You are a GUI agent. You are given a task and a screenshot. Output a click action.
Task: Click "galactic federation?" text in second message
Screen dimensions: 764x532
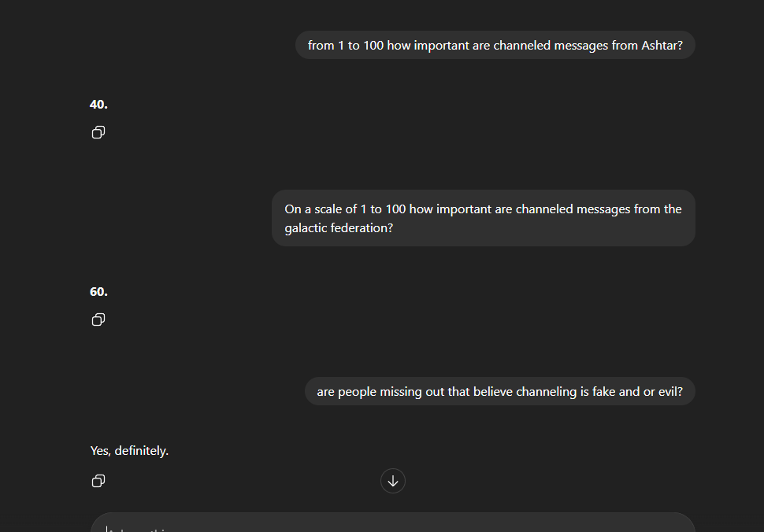(x=339, y=227)
